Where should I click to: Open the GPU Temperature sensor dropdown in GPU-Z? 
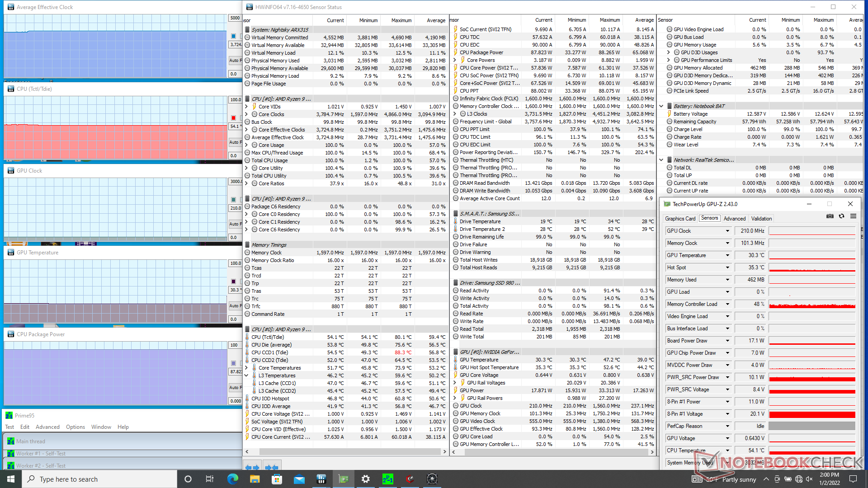click(x=727, y=255)
